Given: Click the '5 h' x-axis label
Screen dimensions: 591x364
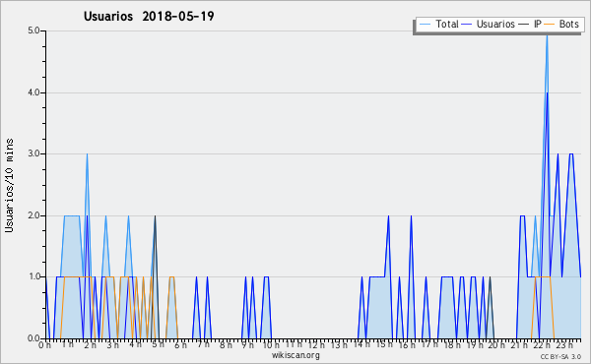Looking at the screenshot, I should (158, 344).
